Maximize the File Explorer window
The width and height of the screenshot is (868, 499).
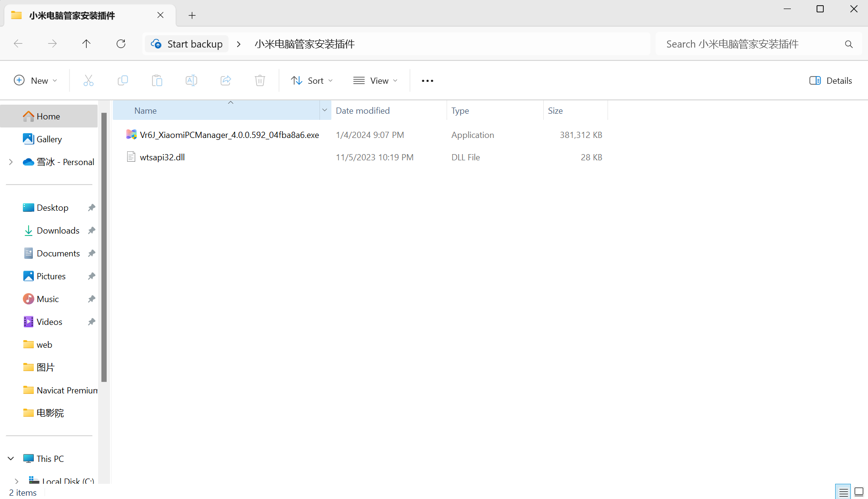coord(820,9)
